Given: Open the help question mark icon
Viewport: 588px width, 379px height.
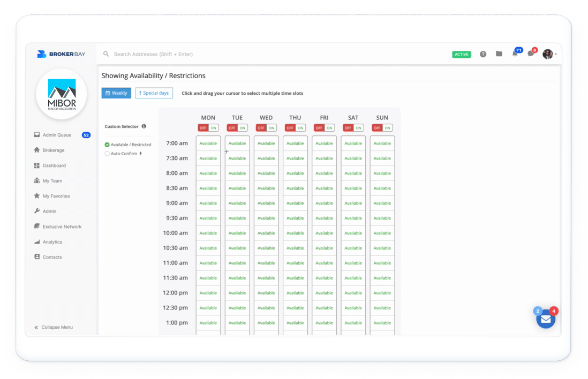Looking at the screenshot, I should tap(483, 55).
